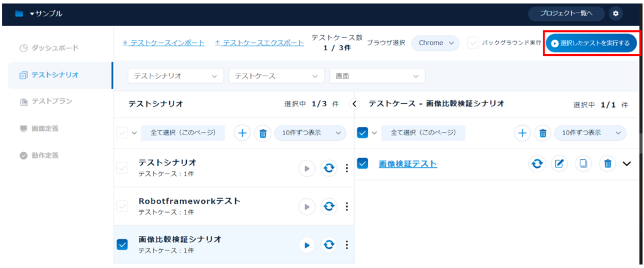
Task: Delete 画像検証テスト with its trash icon
Action: coord(607,164)
